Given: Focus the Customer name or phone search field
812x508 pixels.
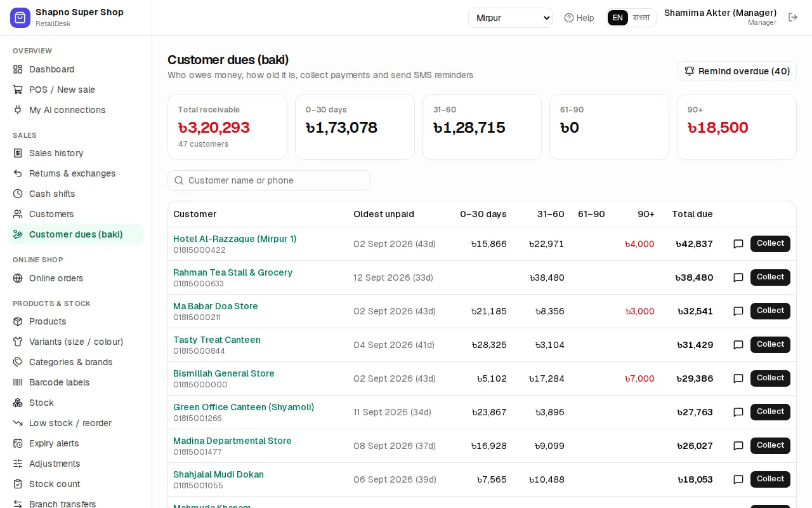Looking at the screenshot, I should pyautogui.click(x=269, y=180).
